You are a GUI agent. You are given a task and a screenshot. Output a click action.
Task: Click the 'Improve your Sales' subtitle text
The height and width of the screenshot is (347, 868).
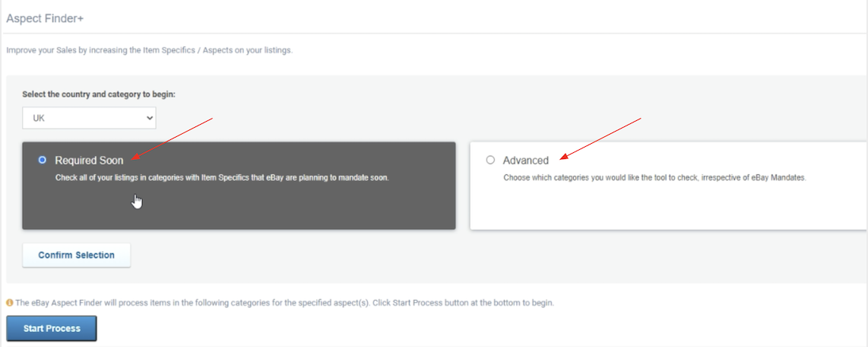click(x=150, y=50)
